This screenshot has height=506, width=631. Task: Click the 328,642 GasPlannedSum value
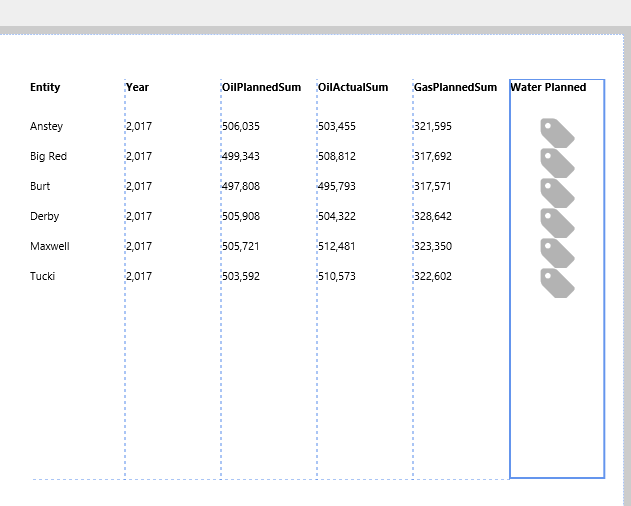click(x=433, y=216)
